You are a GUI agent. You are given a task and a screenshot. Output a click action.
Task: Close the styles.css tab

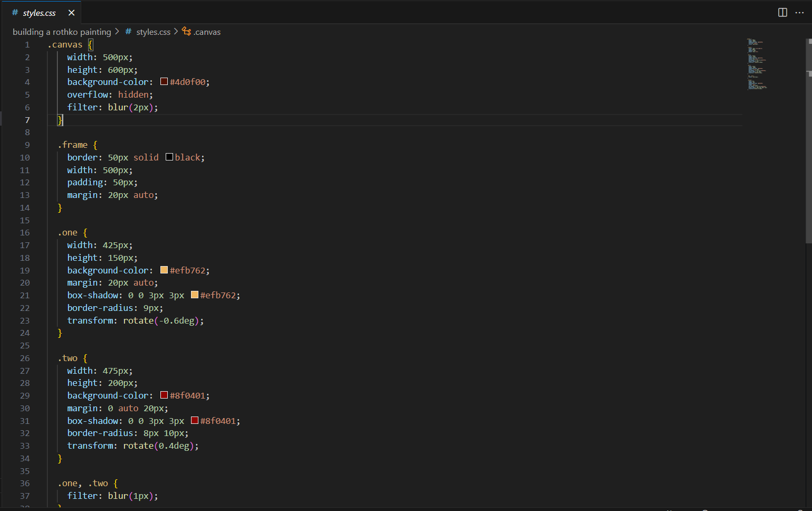tap(72, 13)
